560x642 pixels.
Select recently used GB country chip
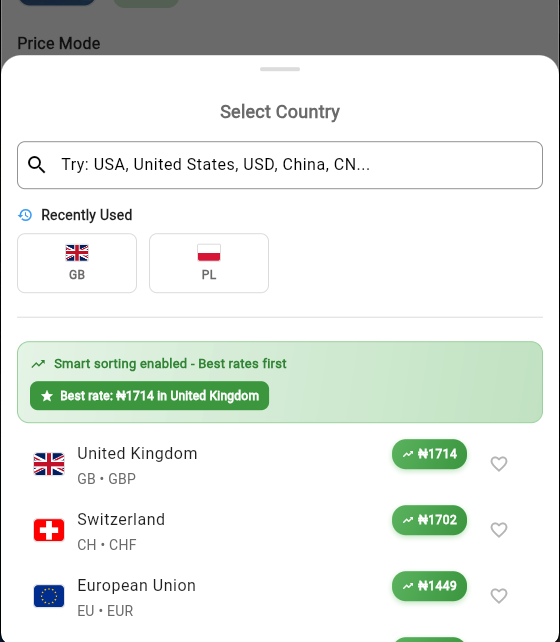(77, 263)
